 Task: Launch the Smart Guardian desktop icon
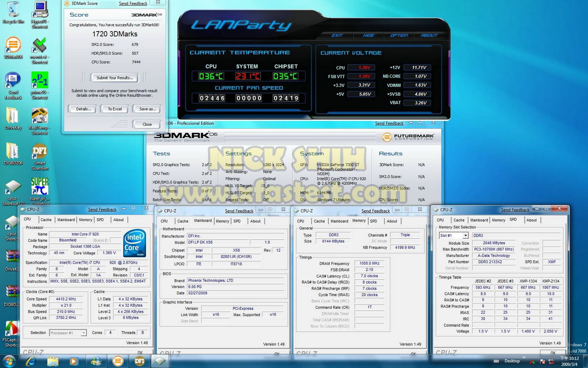click(x=40, y=153)
